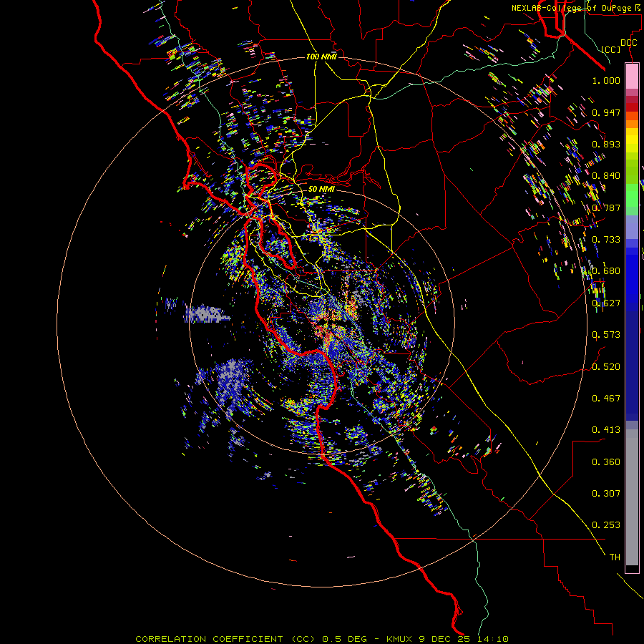
Task: Click the 0.840 legend value
Action: point(606,176)
